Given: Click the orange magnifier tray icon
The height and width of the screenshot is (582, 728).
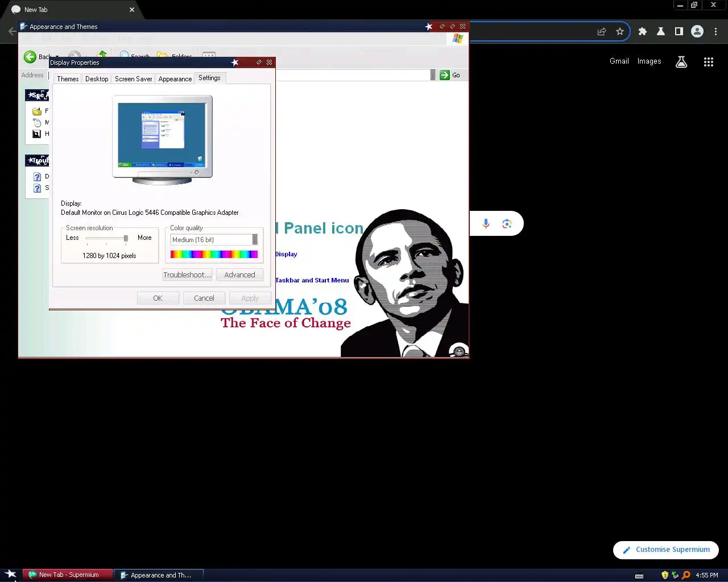Looking at the screenshot, I should click(686, 575).
